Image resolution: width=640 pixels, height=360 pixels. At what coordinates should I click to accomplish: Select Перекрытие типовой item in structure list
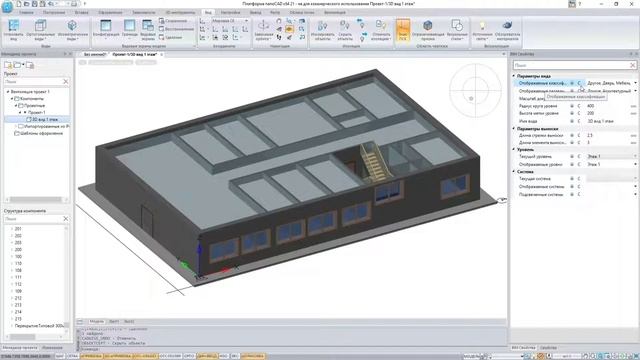click(39, 326)
